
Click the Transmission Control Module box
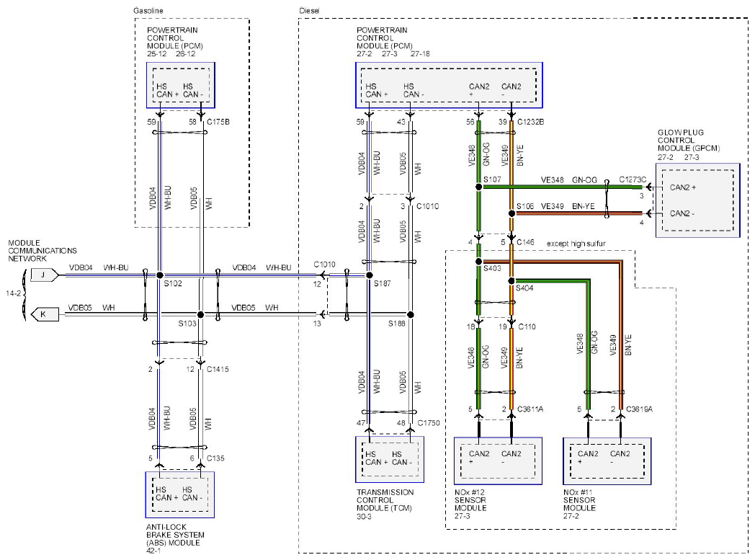[390, 459]
